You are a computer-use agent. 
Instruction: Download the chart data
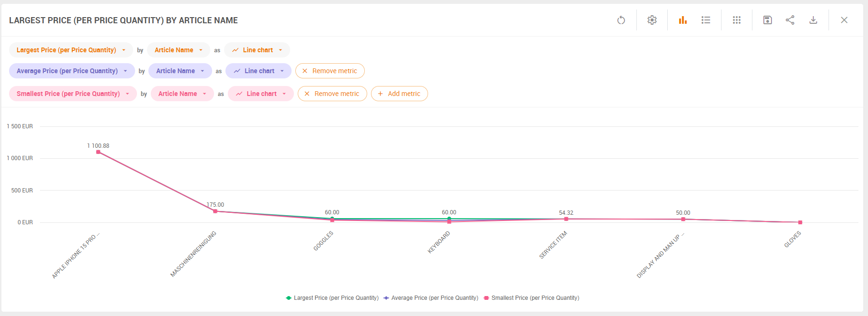click(x=813, y=20)
